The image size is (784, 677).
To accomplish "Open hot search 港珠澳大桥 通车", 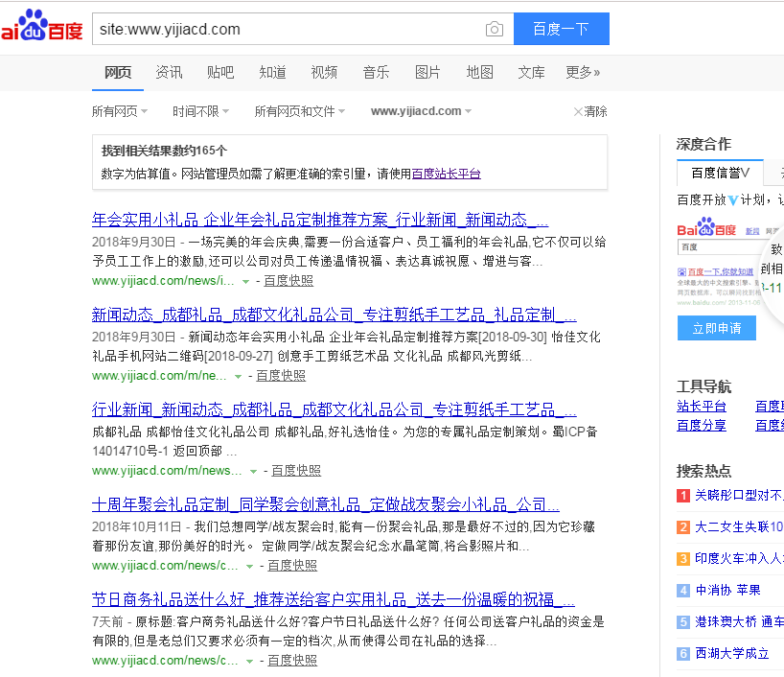I will [740, 622].
